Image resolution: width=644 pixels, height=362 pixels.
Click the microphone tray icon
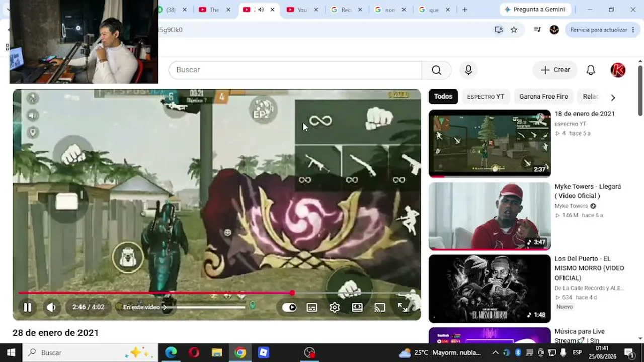tap(564, 353)
